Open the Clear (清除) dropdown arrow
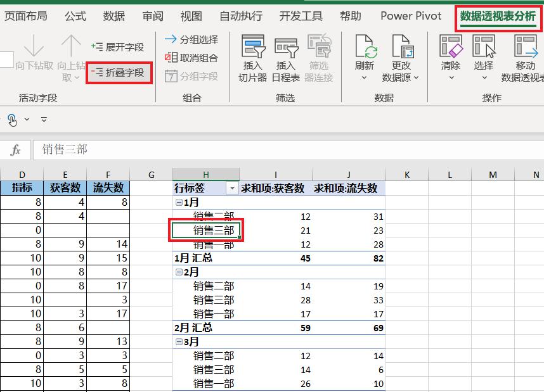The image size is (544, 392). click(x=451, y=78)
